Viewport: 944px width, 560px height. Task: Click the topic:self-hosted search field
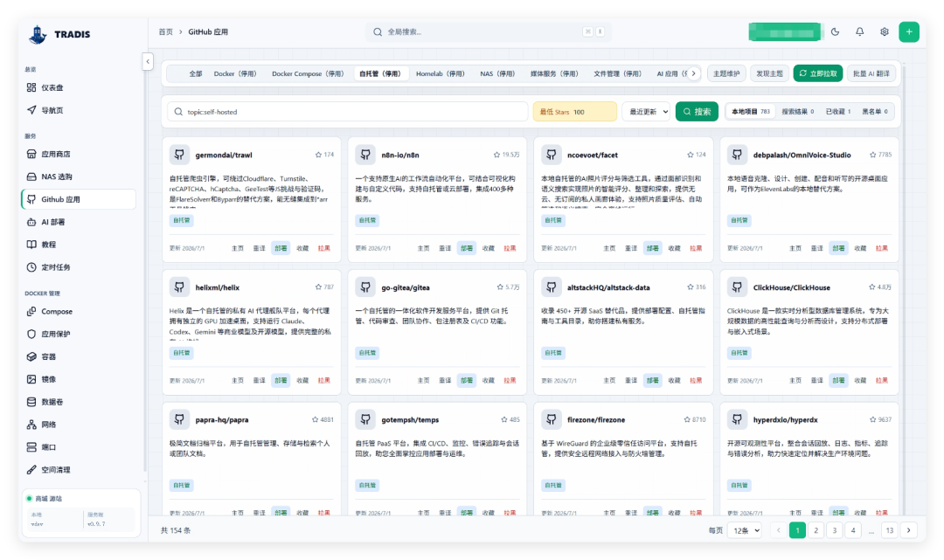(347, 111)
